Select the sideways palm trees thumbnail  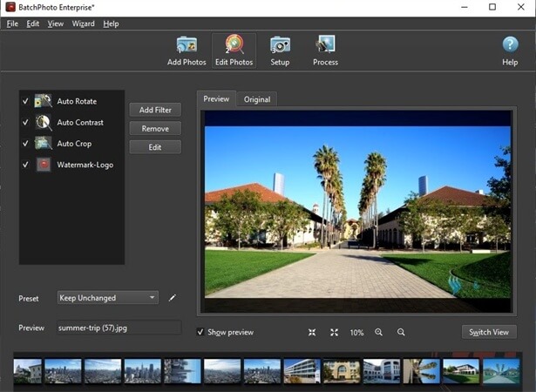421,371
